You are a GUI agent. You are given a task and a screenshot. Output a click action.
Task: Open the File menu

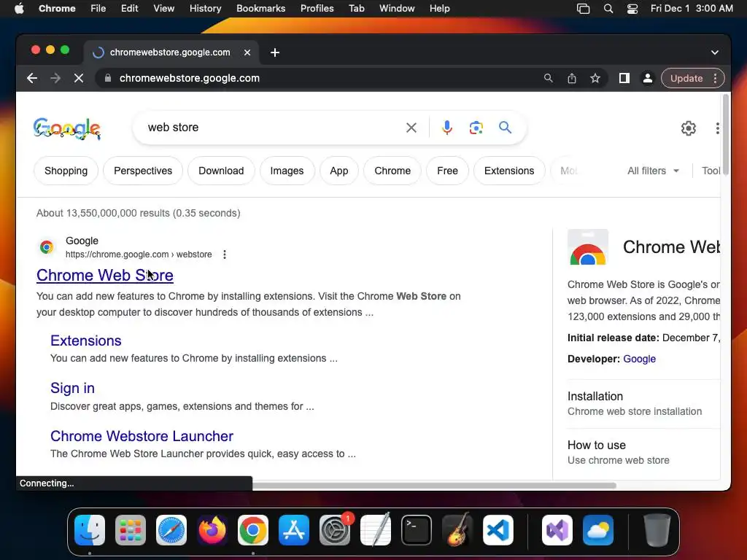[x=98, y=9]
